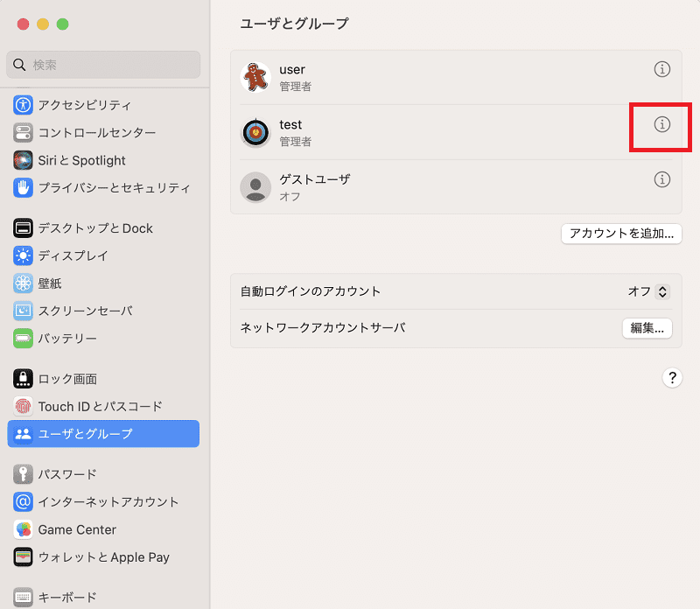The width and height of the screenshot is (700, 609).
Task: Select ウォレットと Apple Pay label
Action: pyautogui.click(x=103, y=557)
